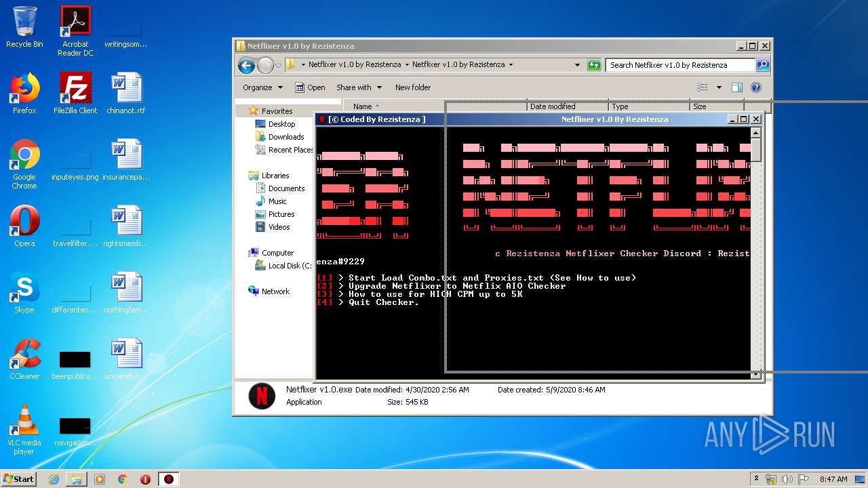
Task: Go back in Explorer navigation
Action: (246, 65)
